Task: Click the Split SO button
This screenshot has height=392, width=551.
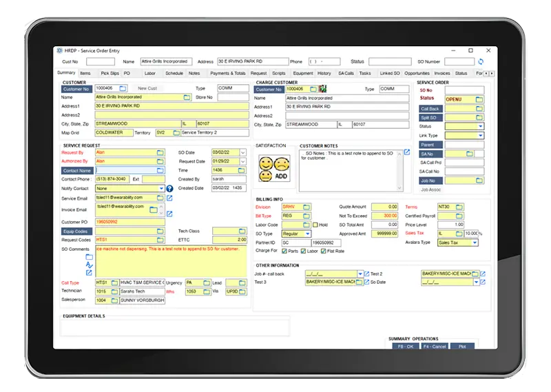Action: point(430,118)
